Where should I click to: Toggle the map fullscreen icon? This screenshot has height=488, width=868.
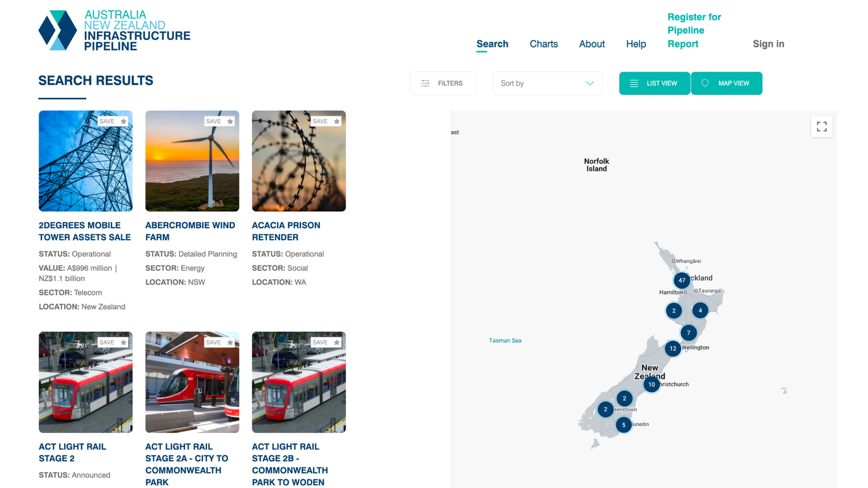(x=821, y=126)
